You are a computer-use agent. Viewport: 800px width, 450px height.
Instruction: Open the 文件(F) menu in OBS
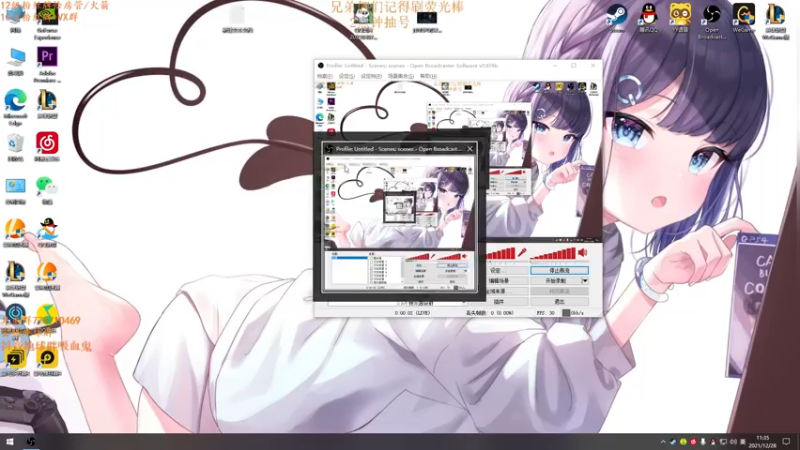(x=324, y=76)
